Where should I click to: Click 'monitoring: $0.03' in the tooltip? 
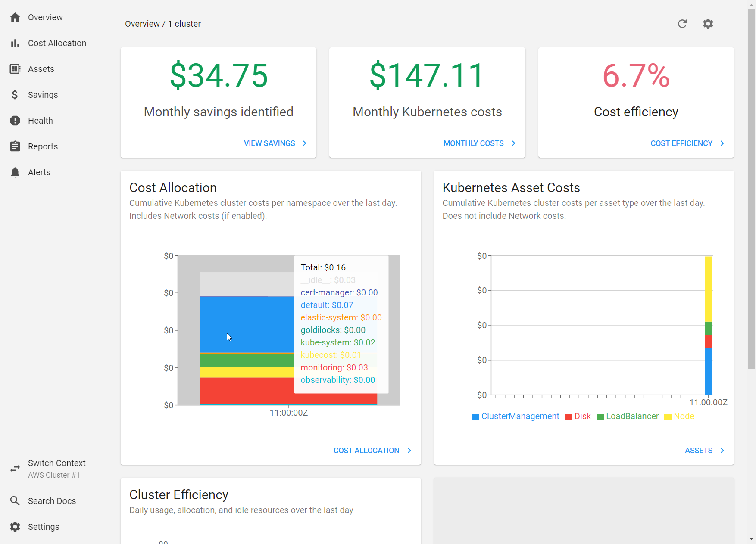click(x=334, y=367)
